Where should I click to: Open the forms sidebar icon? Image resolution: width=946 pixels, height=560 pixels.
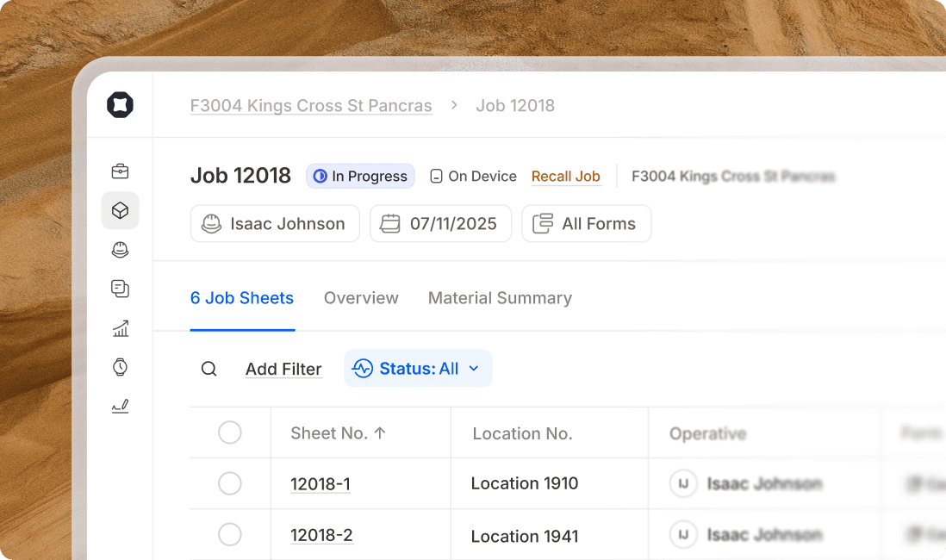[x=120, y=289]
